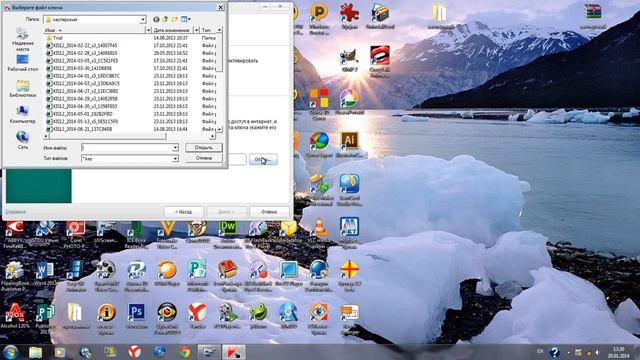Select the Photoshop desktop shortcut
Viewport: 640px width, 360px height.
[x=136, y=316]
